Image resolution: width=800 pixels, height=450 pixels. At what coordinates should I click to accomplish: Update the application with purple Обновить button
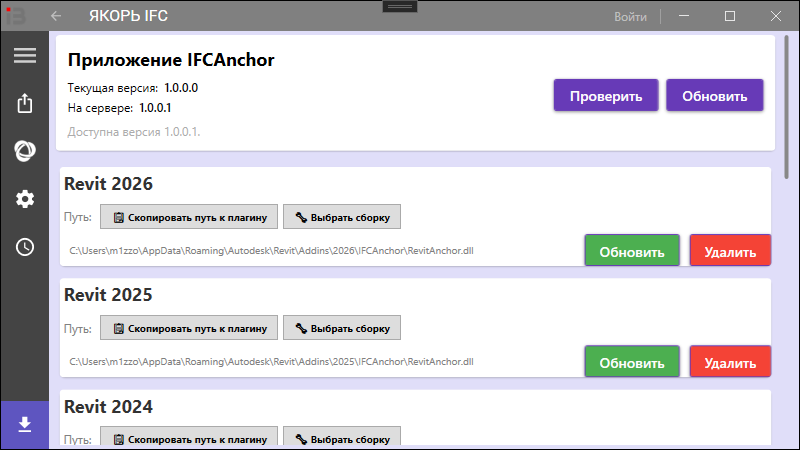[714, 95]
